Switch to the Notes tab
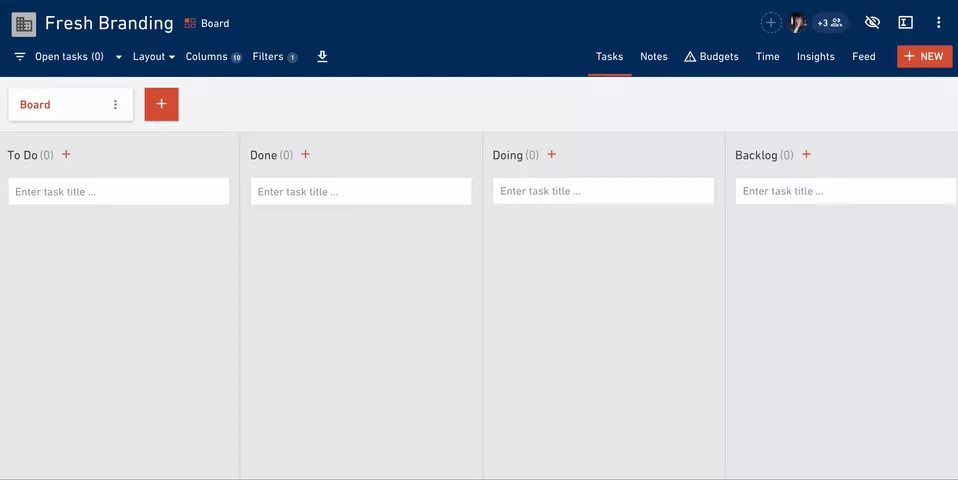958x480 pixels. click(x=654, y=56)
